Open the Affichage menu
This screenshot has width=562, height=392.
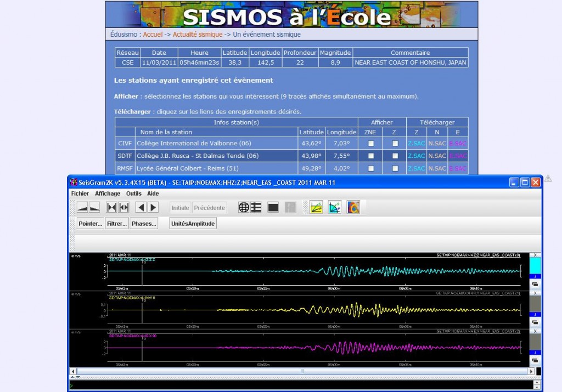point(108,194)
